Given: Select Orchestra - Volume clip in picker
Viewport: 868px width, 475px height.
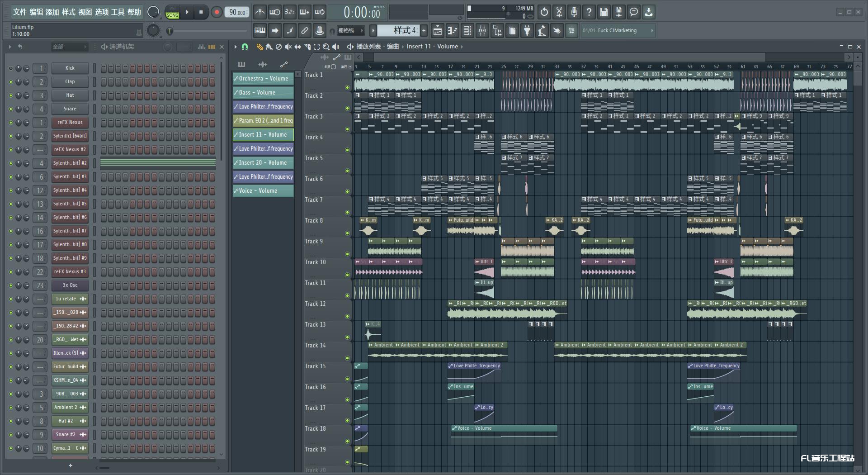Looking at the screenshot, I should [263, 79].
